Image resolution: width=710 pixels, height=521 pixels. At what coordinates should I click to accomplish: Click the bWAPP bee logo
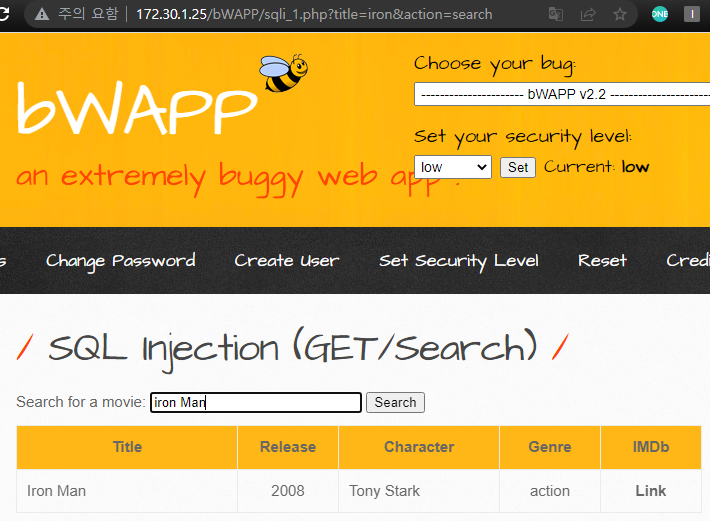pos(283,73)
